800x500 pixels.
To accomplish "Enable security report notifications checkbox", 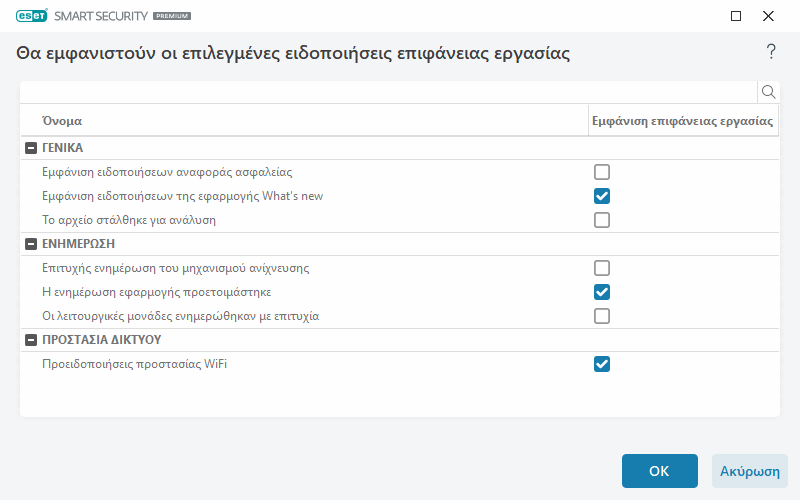I will [602, 172].
